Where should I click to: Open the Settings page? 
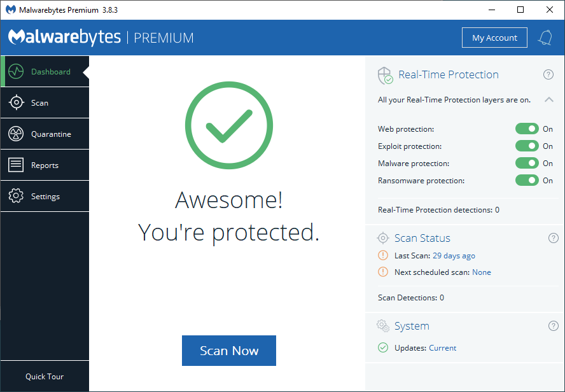point(45,197)
